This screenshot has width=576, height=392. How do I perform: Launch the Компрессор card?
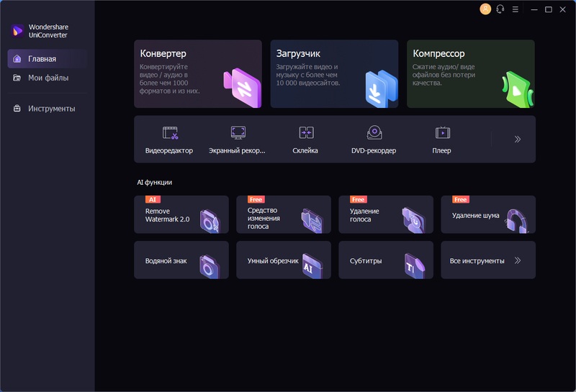[471, 74]
